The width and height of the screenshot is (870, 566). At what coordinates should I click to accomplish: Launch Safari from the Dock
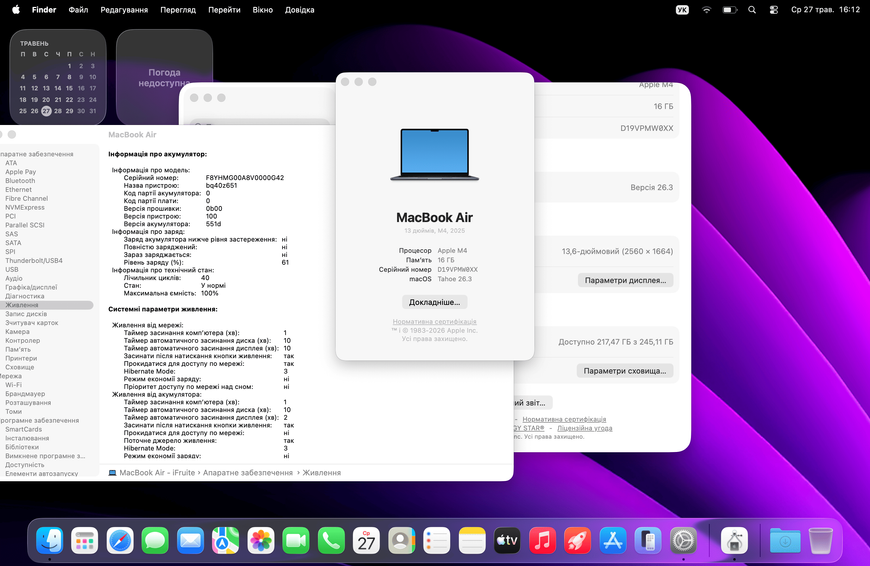click(x=120, y=540)
